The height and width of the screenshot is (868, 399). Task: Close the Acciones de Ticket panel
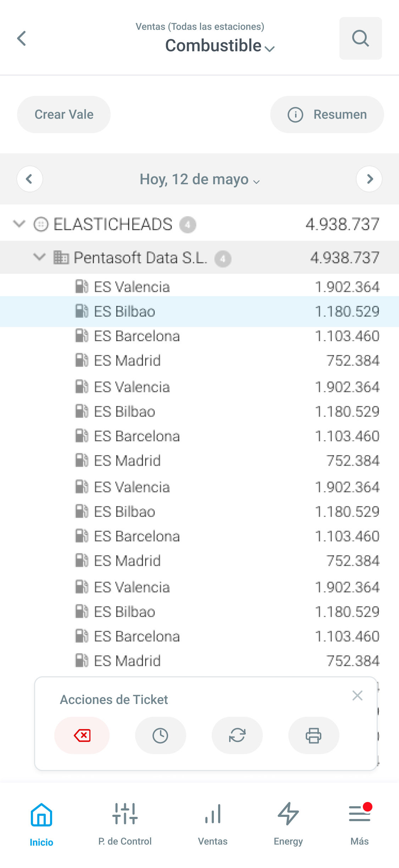coord(357,695)
